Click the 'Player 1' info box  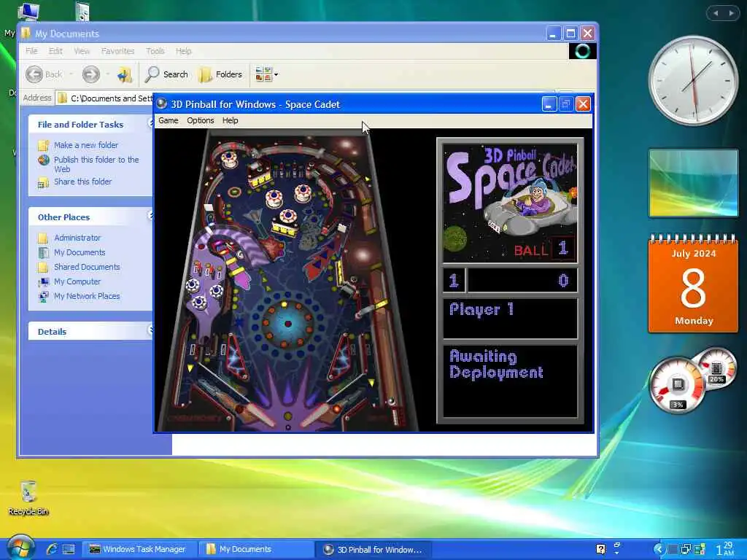510,318
